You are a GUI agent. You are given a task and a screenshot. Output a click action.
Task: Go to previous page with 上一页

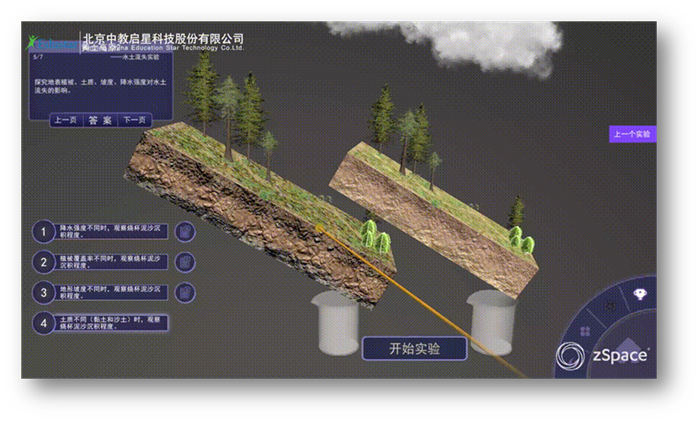[x=66, y=120]
